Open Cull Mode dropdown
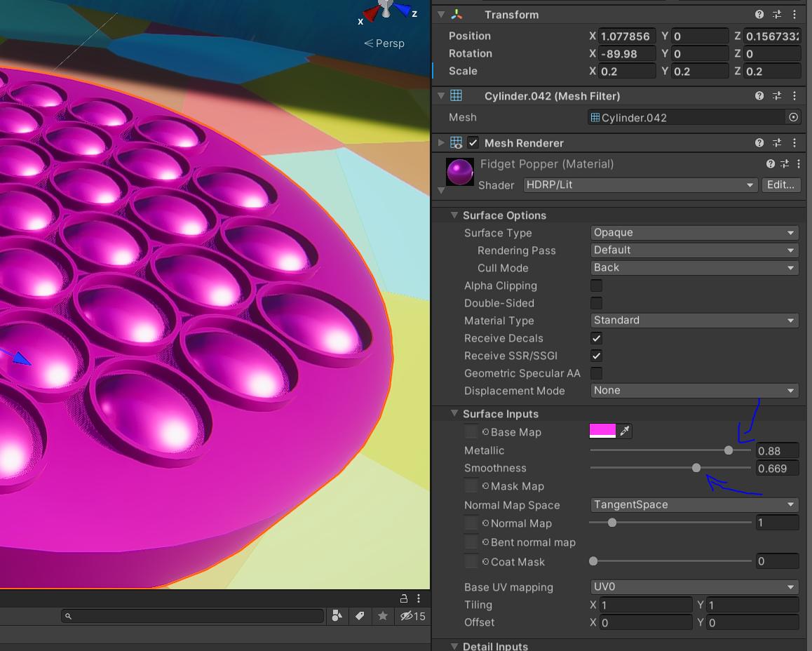Viewport: 812px width, 651px height. 694,268
